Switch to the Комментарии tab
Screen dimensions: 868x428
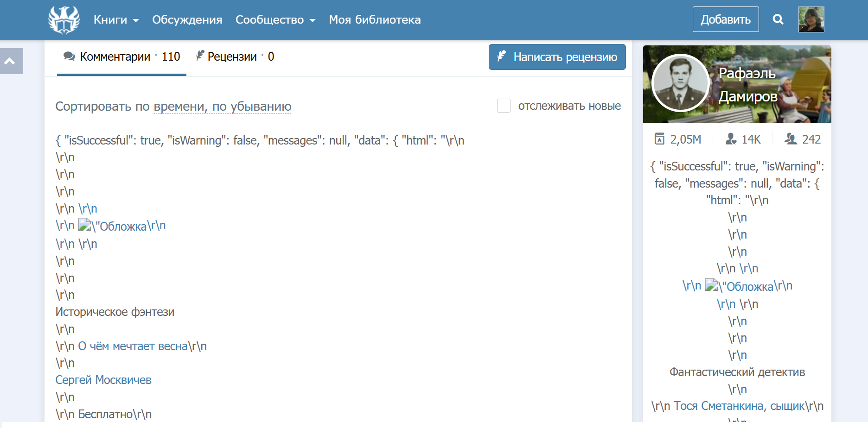(x=121, y=57)
